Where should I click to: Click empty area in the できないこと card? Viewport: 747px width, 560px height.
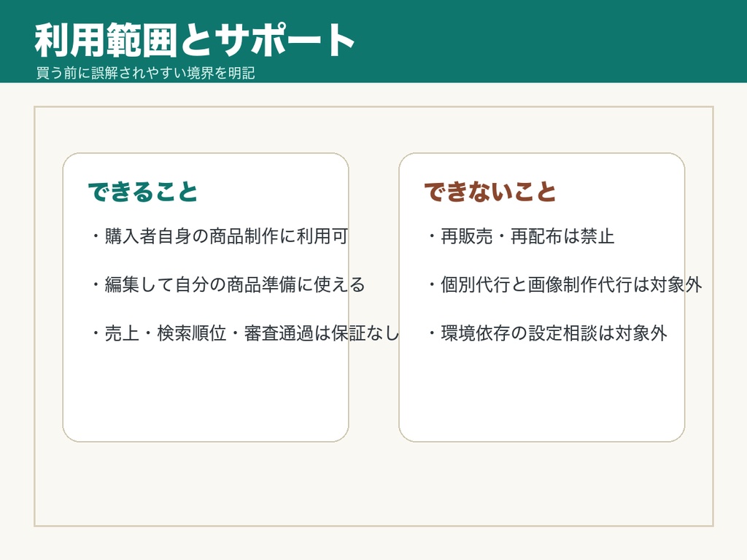(x=542, y=395)
